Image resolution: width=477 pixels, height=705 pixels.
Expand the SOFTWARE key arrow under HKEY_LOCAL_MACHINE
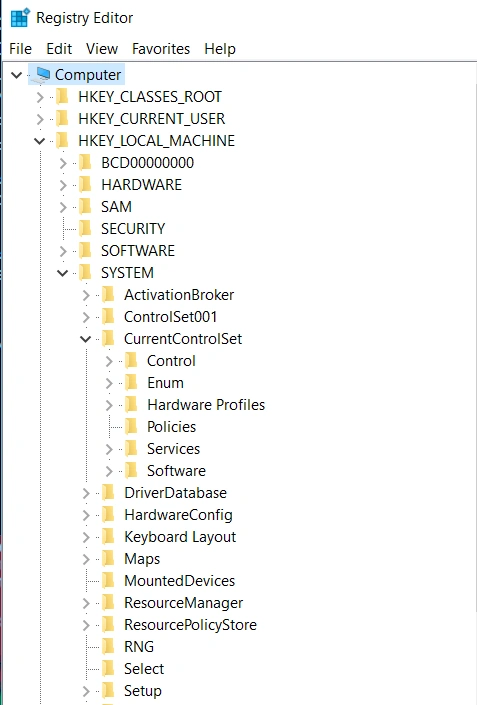(63, 251)
